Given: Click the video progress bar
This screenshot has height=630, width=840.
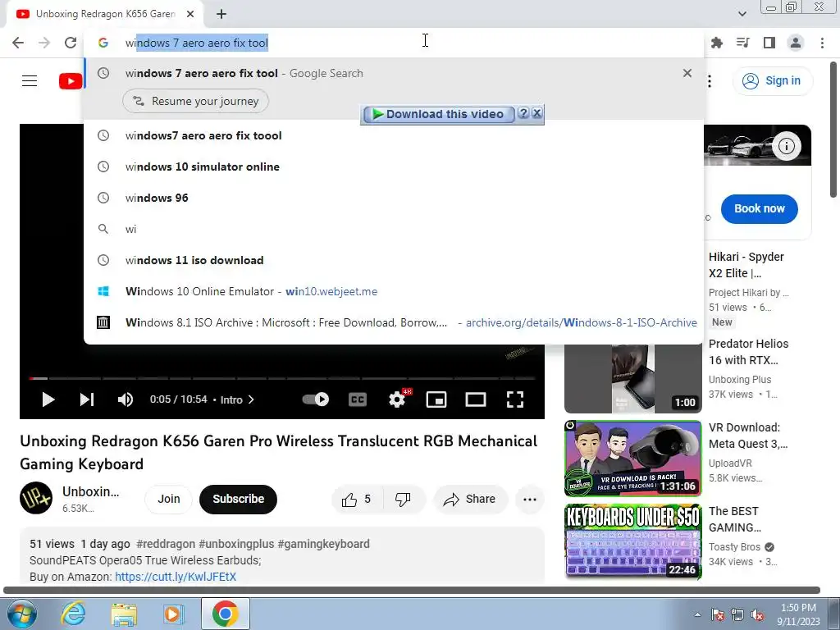Looking at the screenshot, I should (282, 378).
